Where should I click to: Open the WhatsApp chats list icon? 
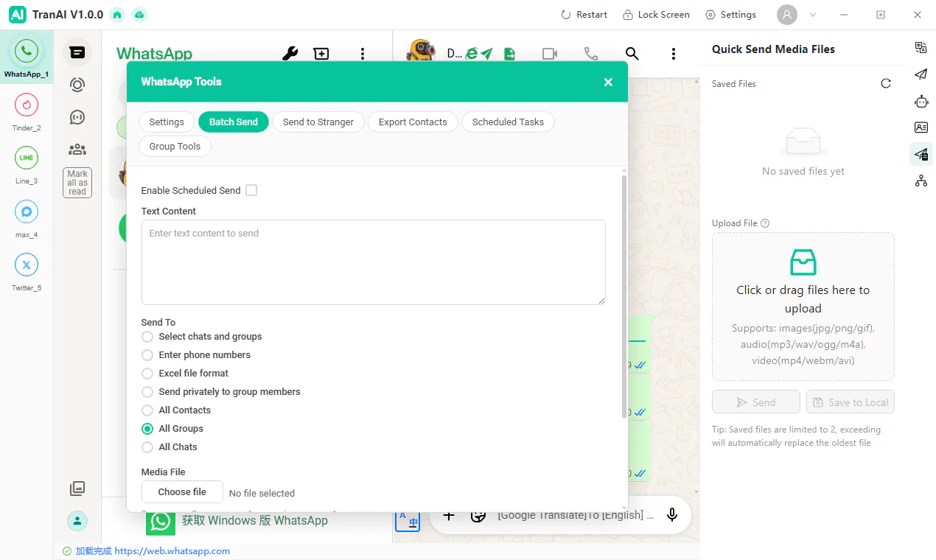[77, 52]
